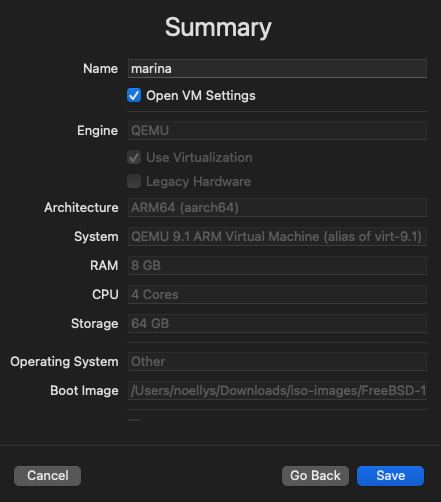Click the Use Virtualization label text
Image resolution: width=441 pixels, height=502 pixels.
coord(199,158)
